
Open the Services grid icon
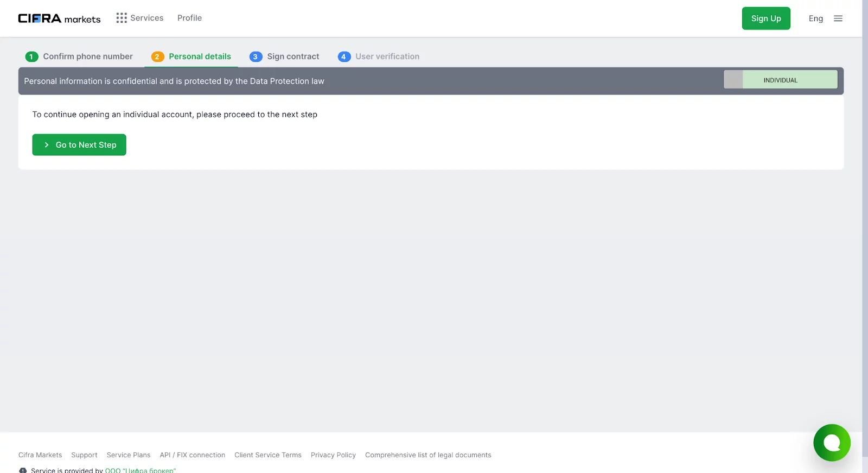click(x=122, y=18)
